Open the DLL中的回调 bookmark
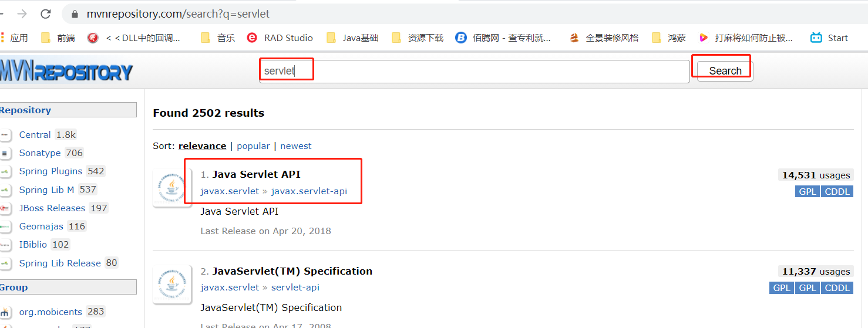Viewport: 868px width, 328px height. (134, 38)
